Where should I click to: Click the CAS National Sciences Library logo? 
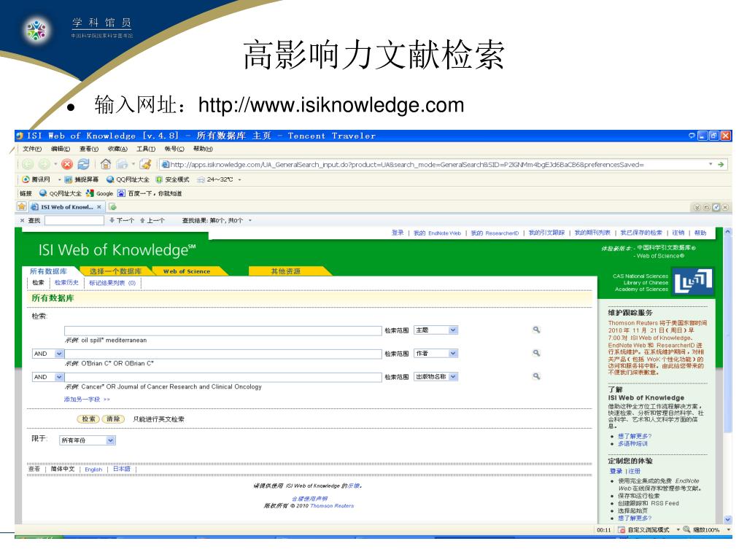coord(694,281)
